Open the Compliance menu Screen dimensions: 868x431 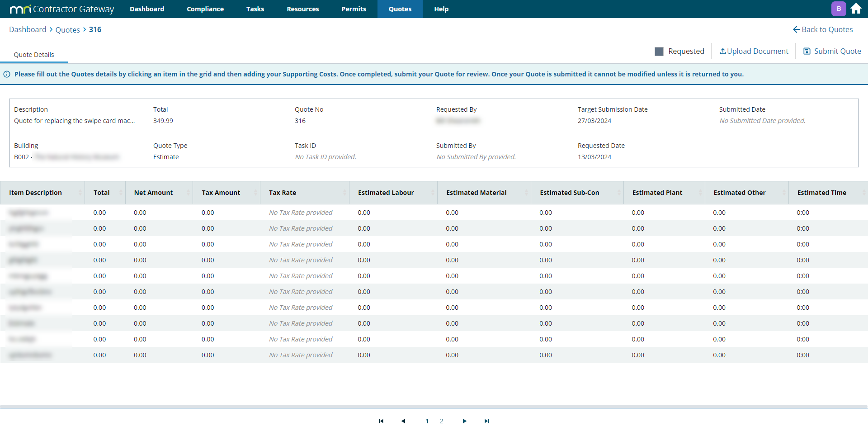205,9
